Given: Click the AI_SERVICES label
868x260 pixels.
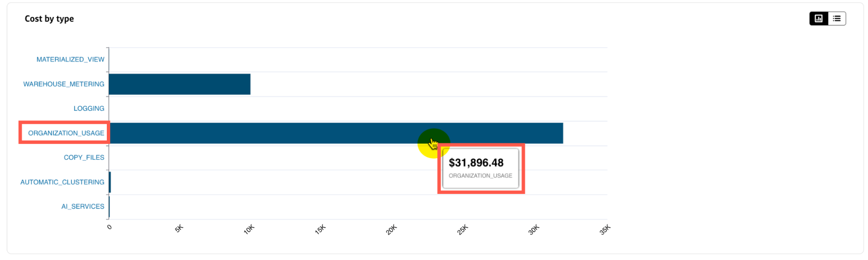Looking at the screenshot, I should (x=83, y=207).
